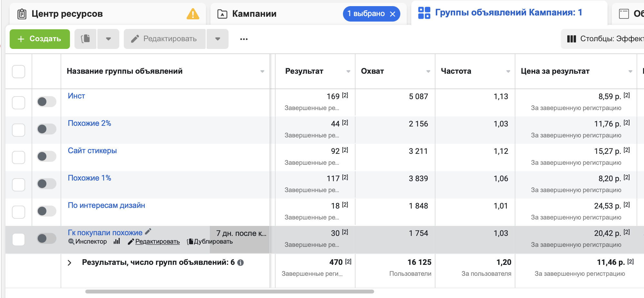
Task: Check the select-all checkbox in header
Action: (x=18, y=71)
